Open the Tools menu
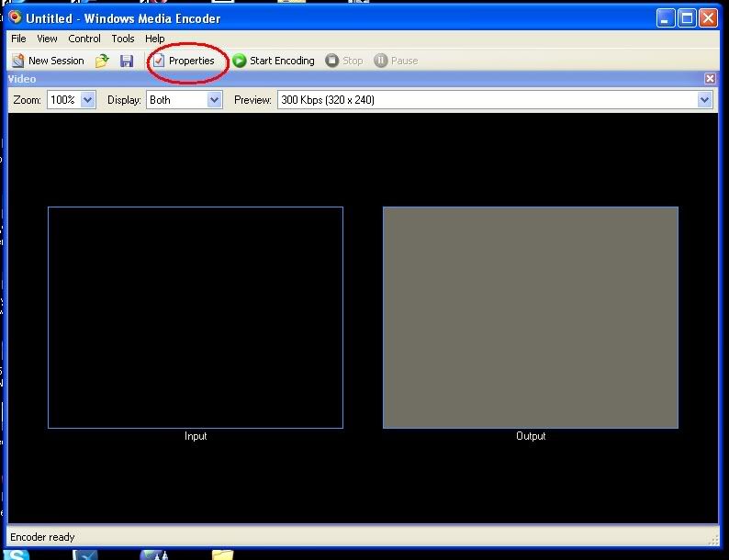 [x=123, y=39]
